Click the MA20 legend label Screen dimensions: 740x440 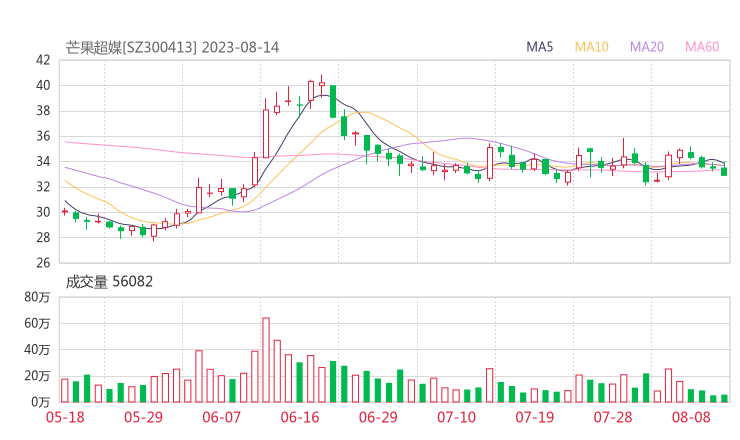coord(647,47)
